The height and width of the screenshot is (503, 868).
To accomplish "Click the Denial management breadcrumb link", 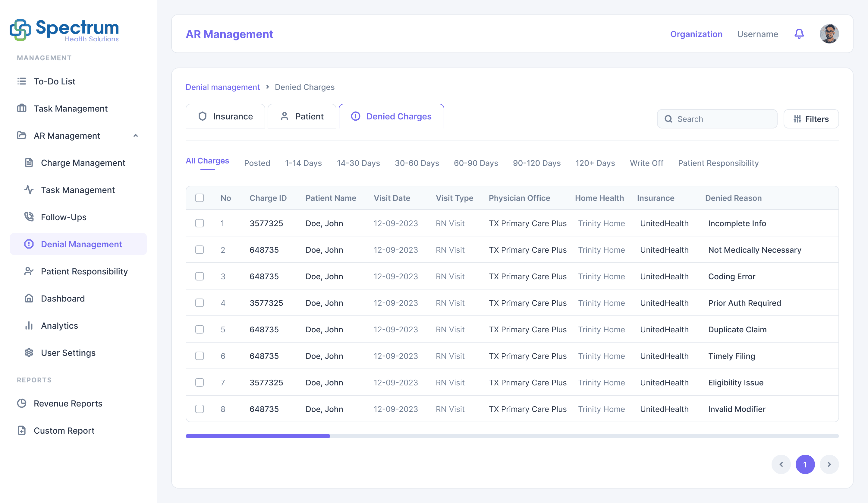I will pyautogui.click(x=222, y=87).
